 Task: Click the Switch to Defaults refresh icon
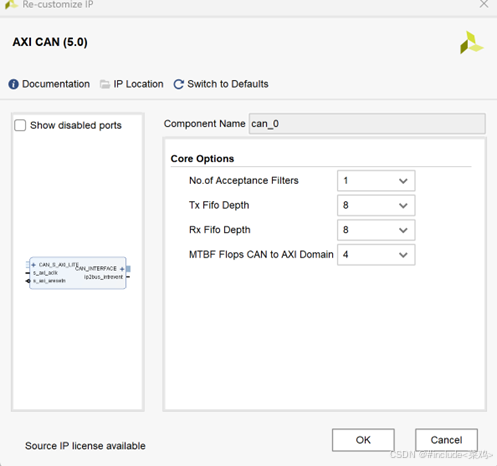179,84
